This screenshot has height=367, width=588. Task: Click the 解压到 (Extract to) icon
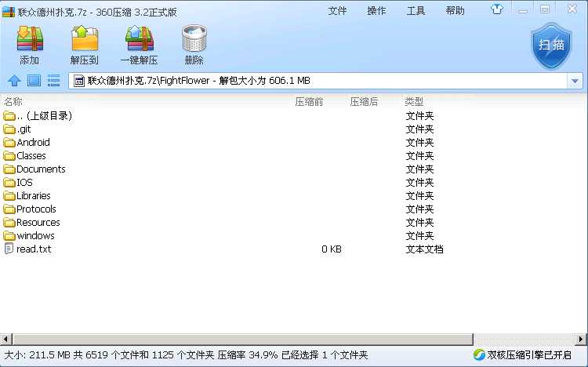coord(85,38)
